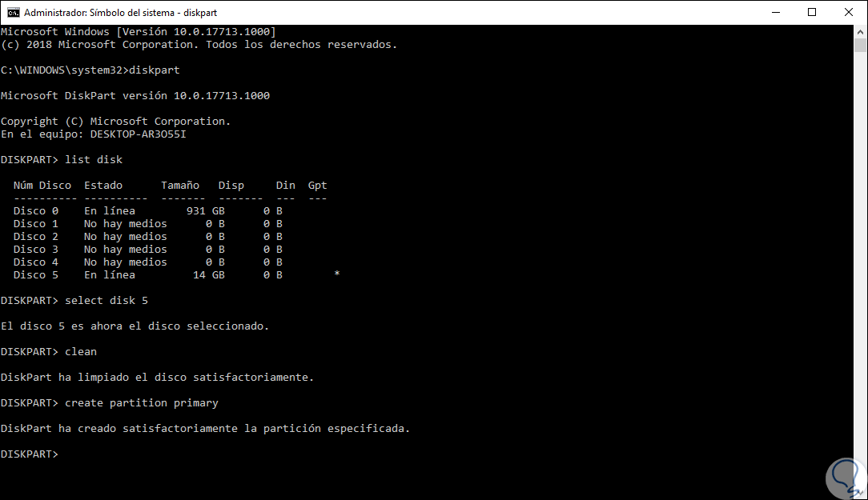Viewport: 868px width, 500px height.
Task: Click the 'Disco 5' row label
Action: coord(35,275)
